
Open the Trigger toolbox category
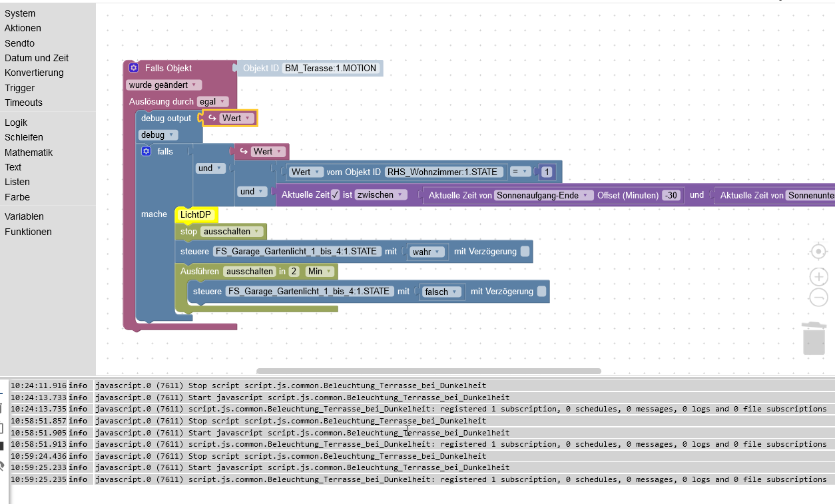coord(19,88)
